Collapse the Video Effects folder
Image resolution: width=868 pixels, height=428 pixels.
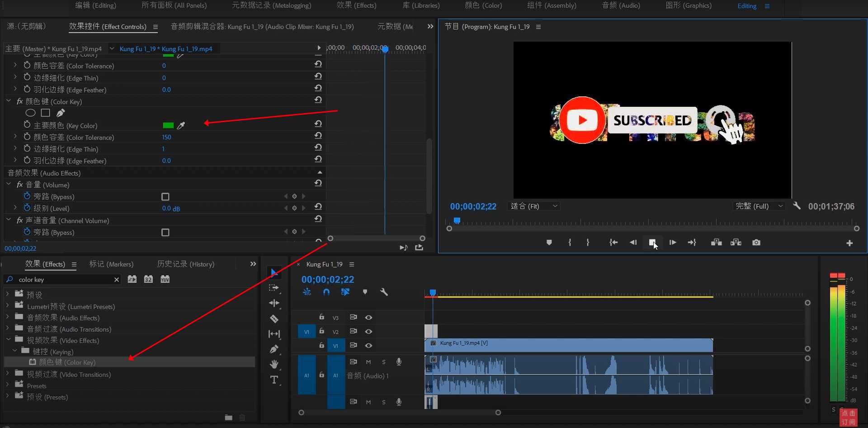pos(8,340)
